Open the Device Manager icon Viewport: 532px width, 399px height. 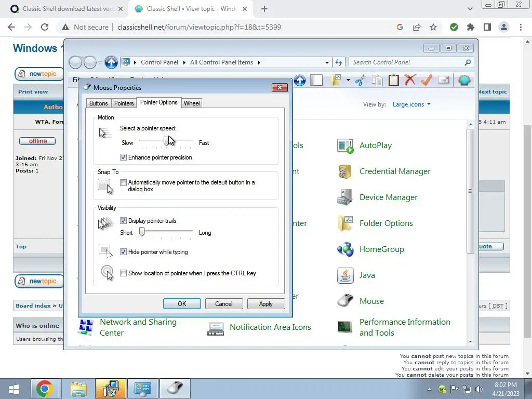pyautogui.click(x=345, y=197)
